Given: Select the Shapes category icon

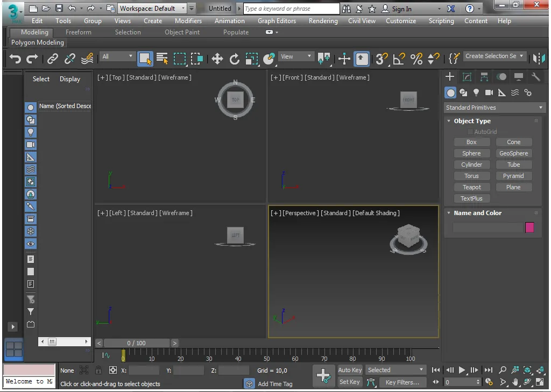Looking at the screenshot, I should click(x=463, y=92).
